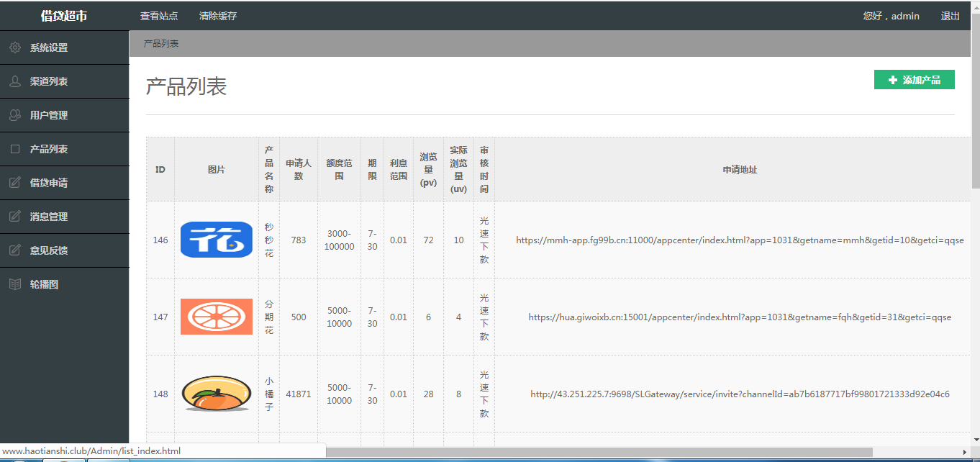Click product name 小橘子

point(269,394)
